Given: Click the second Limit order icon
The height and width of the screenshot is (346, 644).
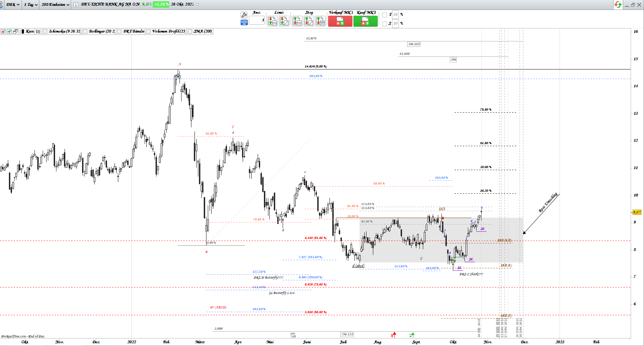Looking at the screenshot, I should click(x=284, y=21).
